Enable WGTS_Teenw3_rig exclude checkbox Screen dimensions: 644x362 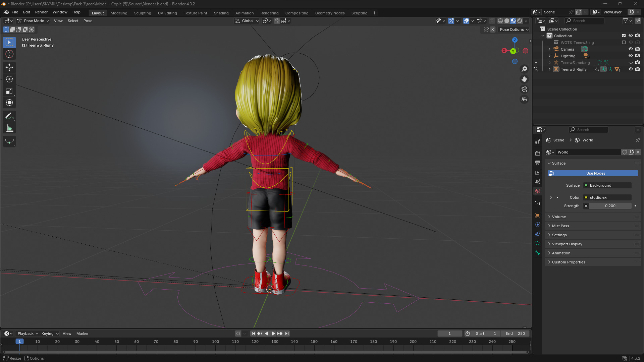tap(624, 42)
